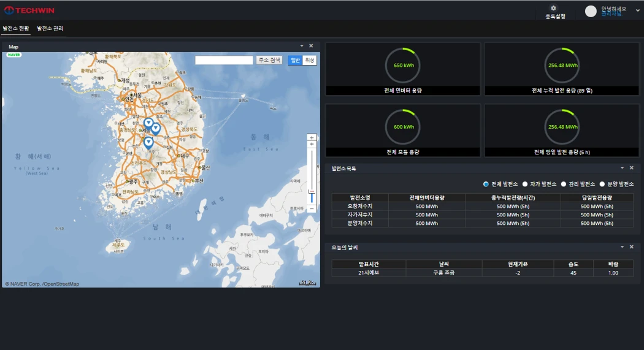Click the 600 kWh module capacity gauge
The width and height of the screenshot is (644, 350).
pos(403,127)
